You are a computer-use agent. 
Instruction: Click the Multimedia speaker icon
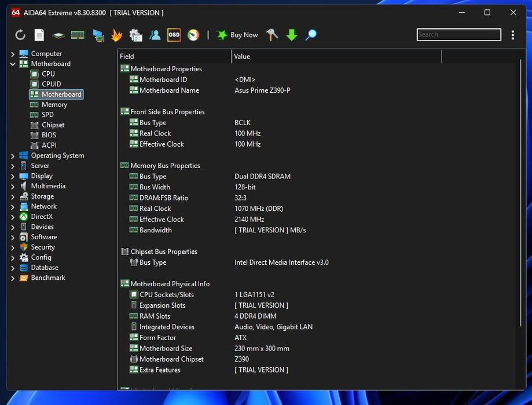coord(23,186)
